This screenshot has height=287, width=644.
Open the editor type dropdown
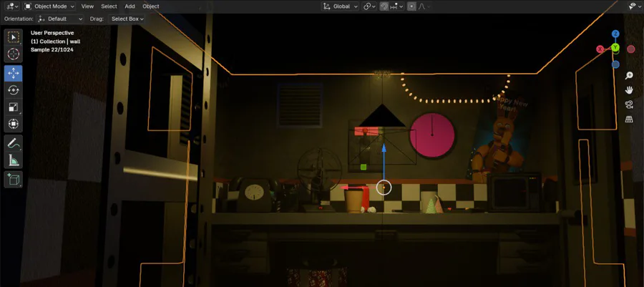tap(13, 6)
